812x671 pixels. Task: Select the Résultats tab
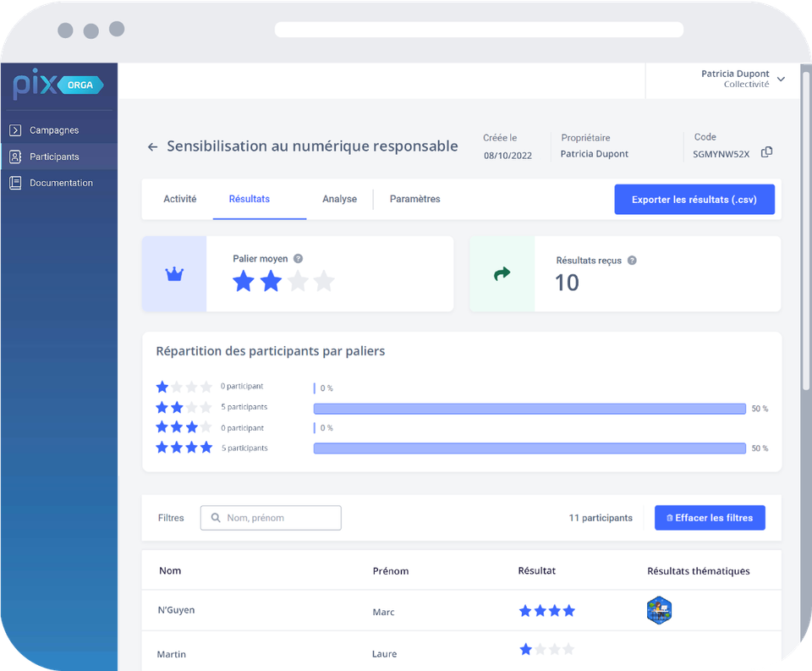pos(250,199)
